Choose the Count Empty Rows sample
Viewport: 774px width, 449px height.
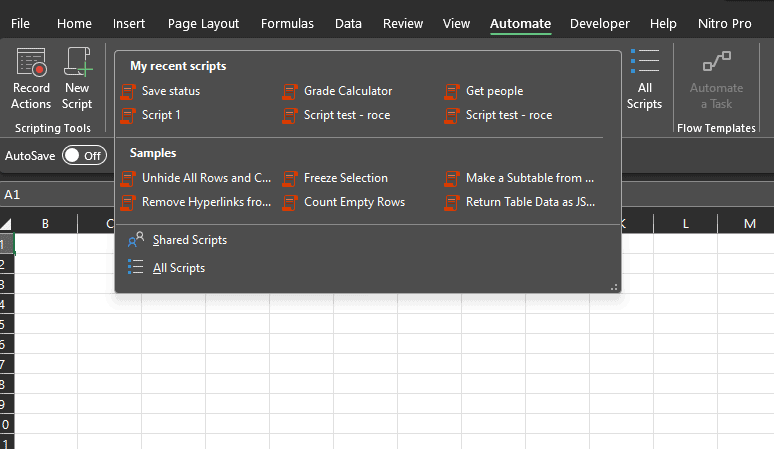pos(354,202)
